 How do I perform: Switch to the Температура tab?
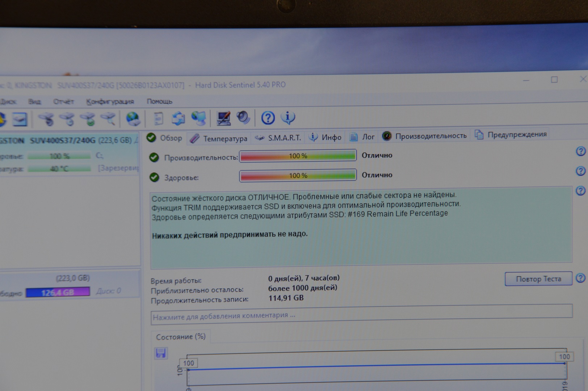click(x=219, y=138)
